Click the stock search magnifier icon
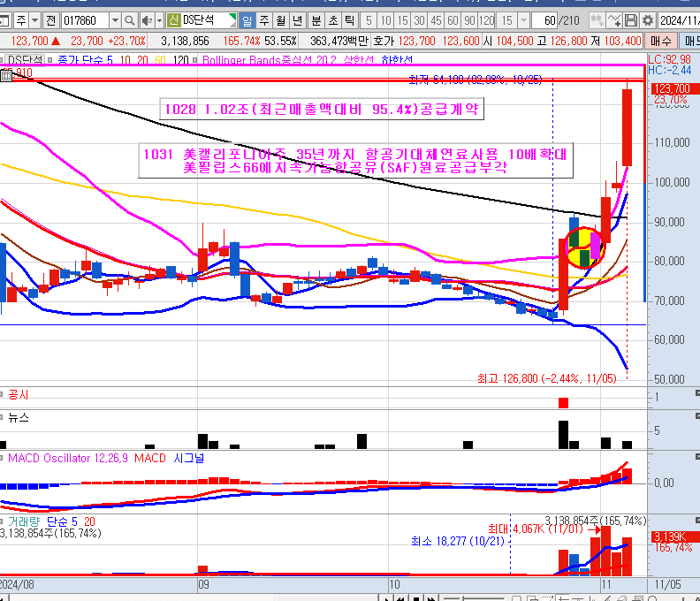700x601 pixels. [130, 19]
